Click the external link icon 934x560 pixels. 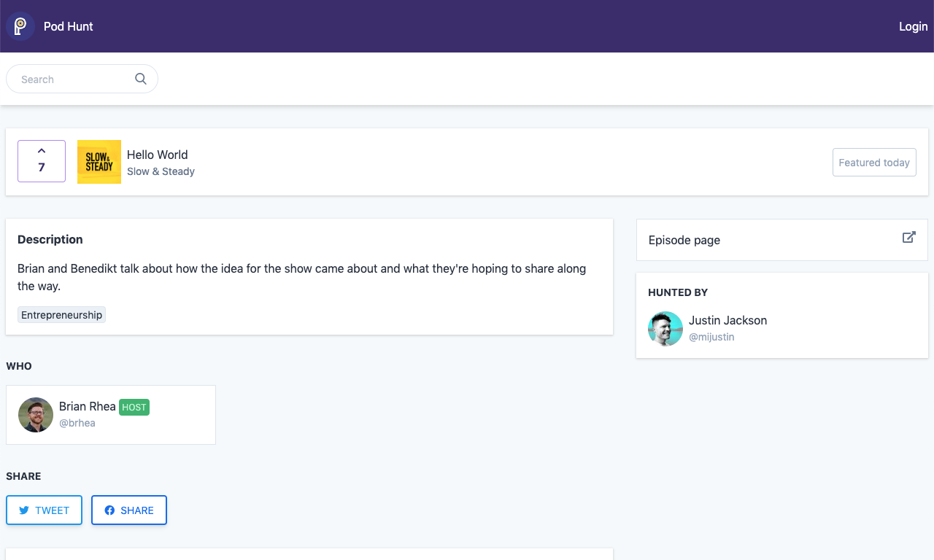click(909, 237)
